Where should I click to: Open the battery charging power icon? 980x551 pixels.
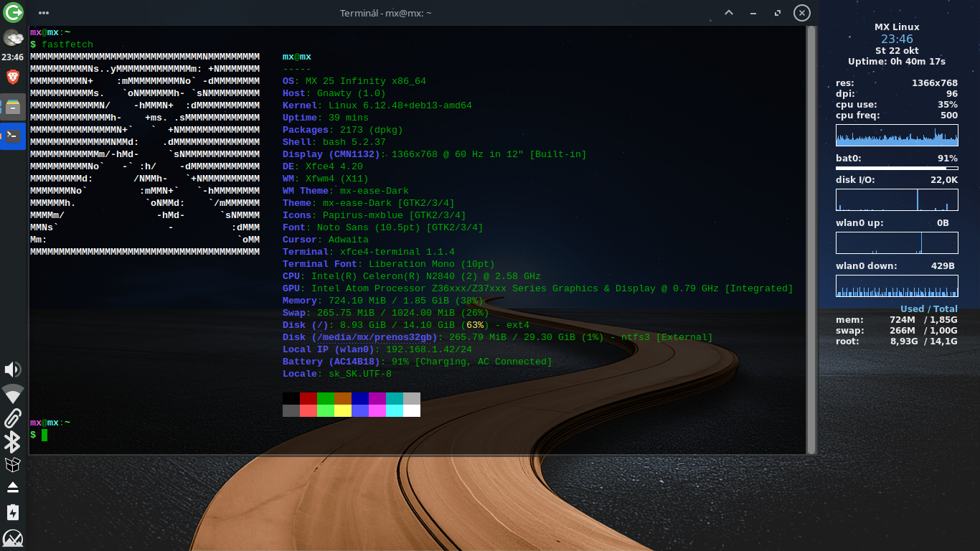coord(13,512)
